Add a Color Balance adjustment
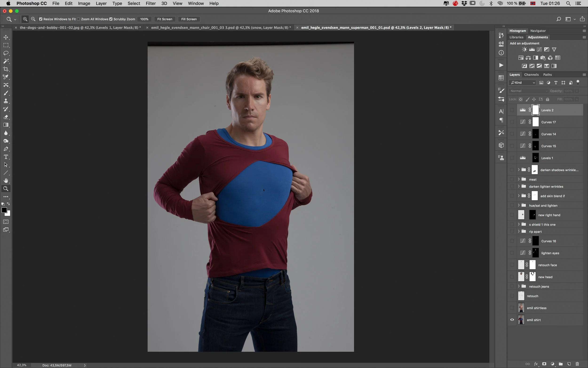Screen dimensions: 588x368 click(x=528, y=58)
